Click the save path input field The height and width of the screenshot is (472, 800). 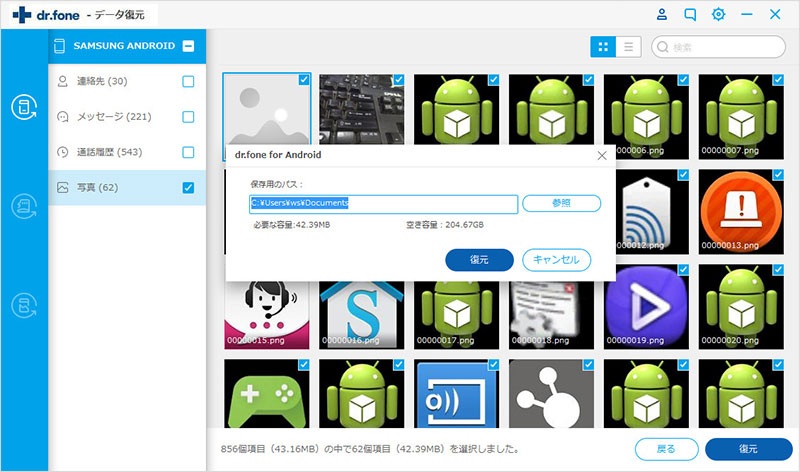coord(384,204)
